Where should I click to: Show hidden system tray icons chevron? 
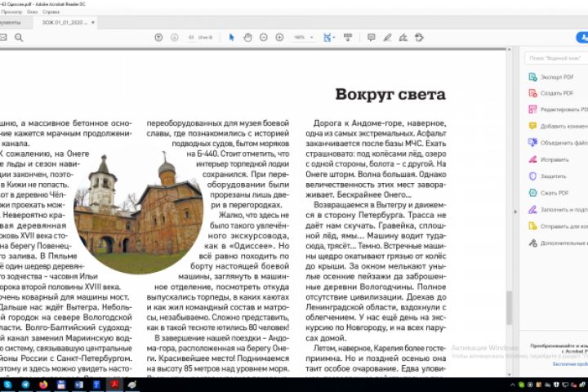point(512,385)
